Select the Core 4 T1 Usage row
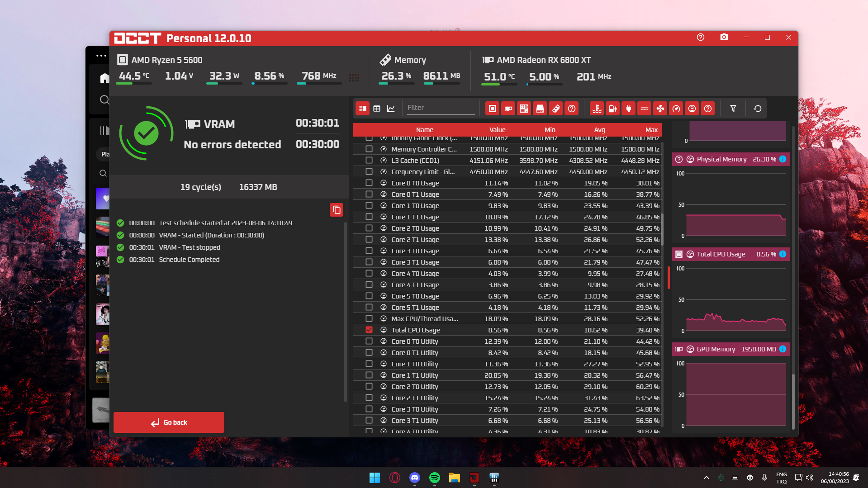This screenshot has width=868, height=488. coord(508,285)
